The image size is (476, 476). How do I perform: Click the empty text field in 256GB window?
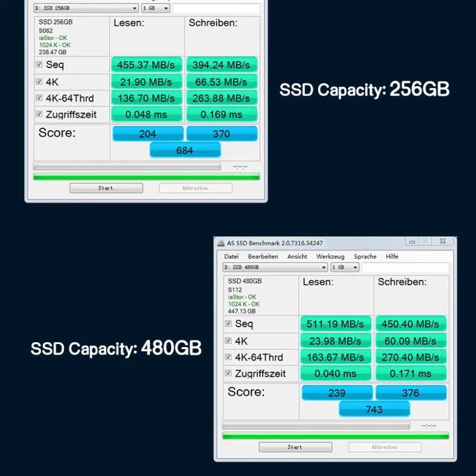coord(216,8)
